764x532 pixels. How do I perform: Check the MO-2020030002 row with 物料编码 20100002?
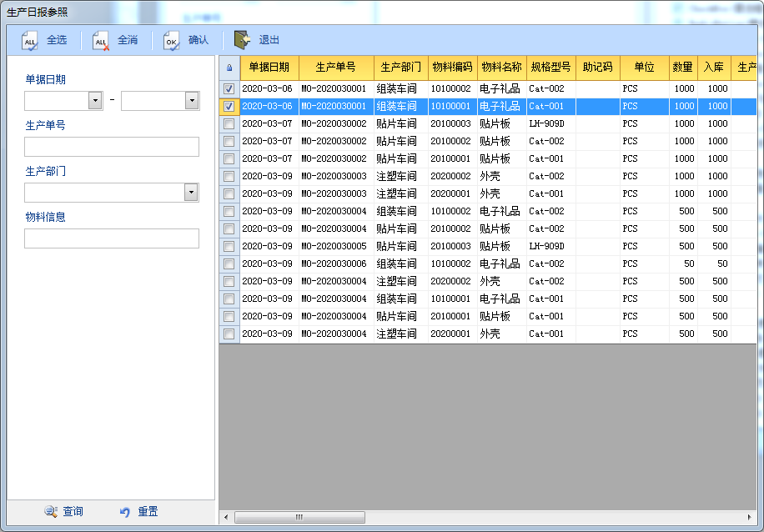click(x=229, y=141)
